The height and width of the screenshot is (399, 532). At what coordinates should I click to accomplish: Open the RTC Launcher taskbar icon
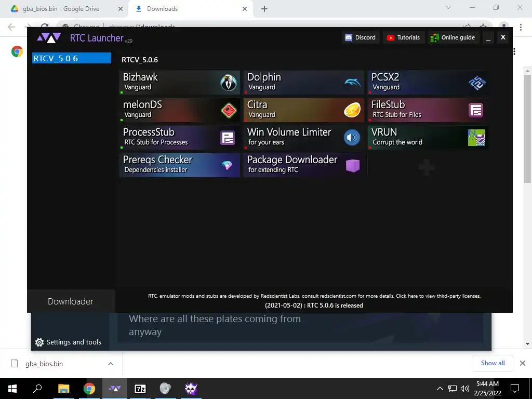coord(115,389)
